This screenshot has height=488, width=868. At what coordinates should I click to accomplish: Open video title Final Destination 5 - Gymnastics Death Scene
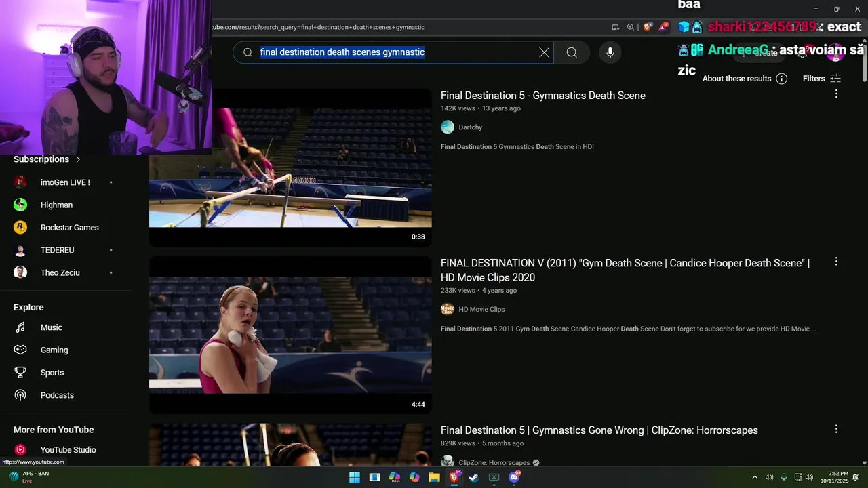click(542, 96)
